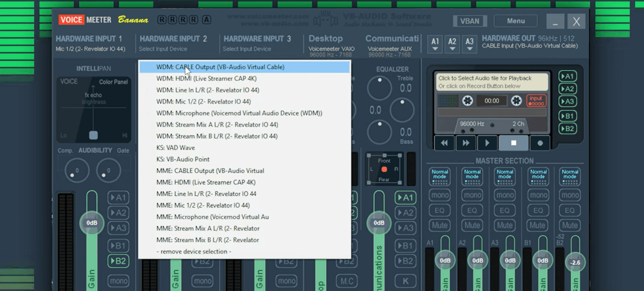Send Communications strip to A3 bus
The image size is (644, 291).
pyautogui.click(x=406, y=228)
